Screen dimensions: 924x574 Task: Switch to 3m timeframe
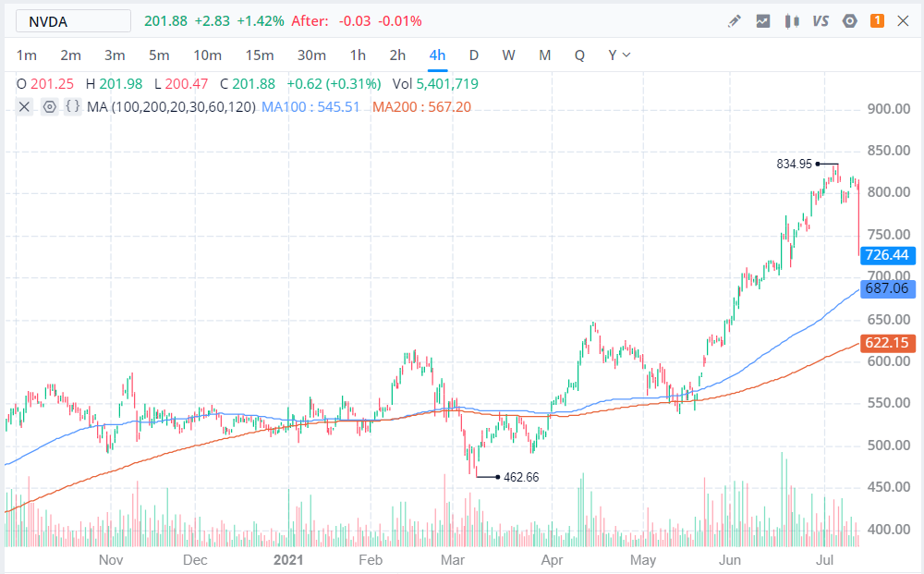(115, 55)
